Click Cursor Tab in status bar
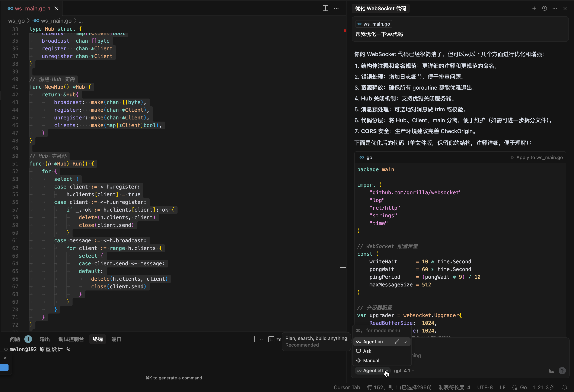This screenshot has width=574, height=392. click(x=347, y=387)
